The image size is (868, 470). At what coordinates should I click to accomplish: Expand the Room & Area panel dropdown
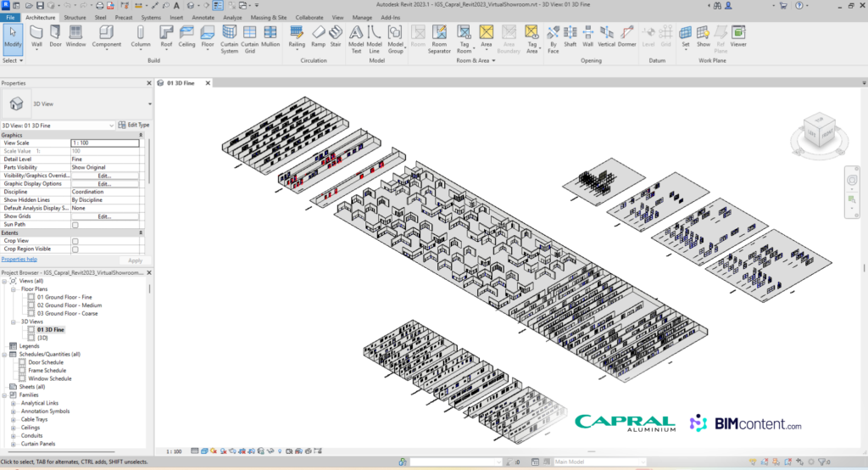(x=476, y=60)
